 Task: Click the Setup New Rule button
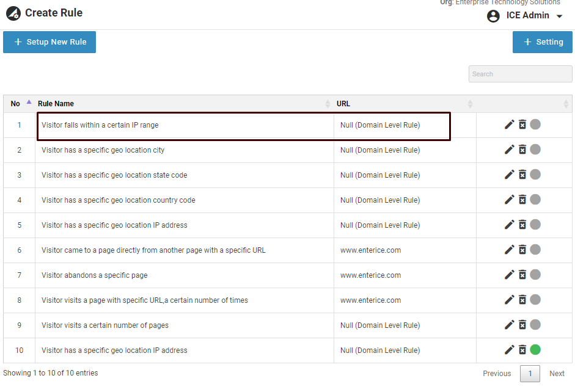point(49,42)
